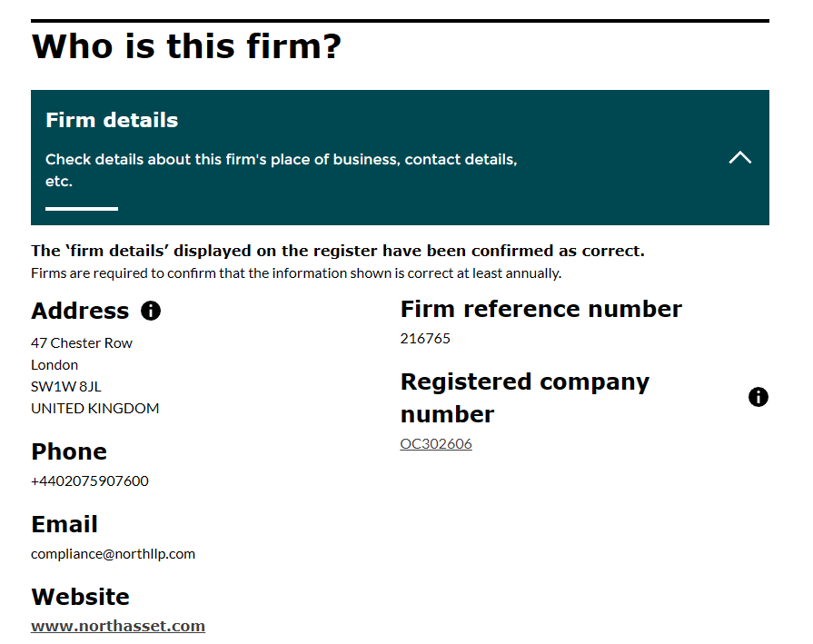
Task: Click the 'Who is this firm?' heading
Action: [186, 46]
